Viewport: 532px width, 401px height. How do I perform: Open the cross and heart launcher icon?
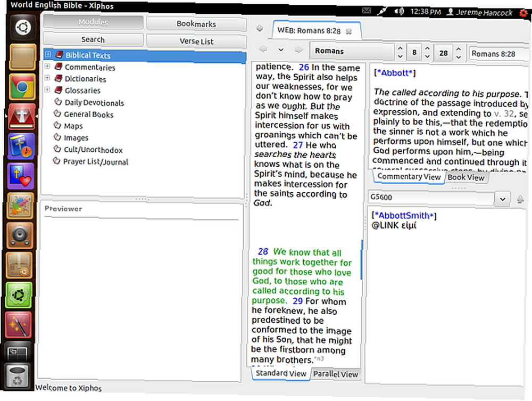click(x=21, y=176)
